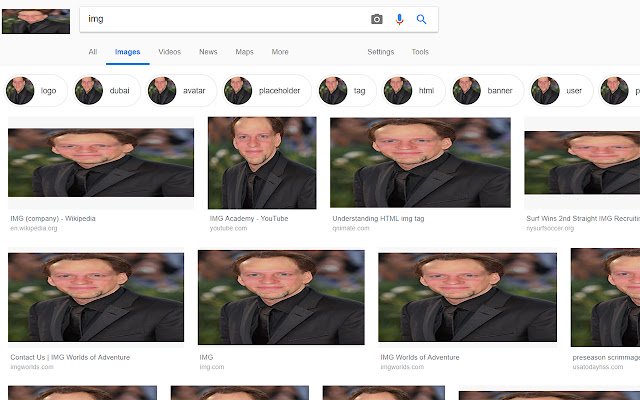
Task: Select the 'banner' suggestion chip
Action: (x=487, y=91)
